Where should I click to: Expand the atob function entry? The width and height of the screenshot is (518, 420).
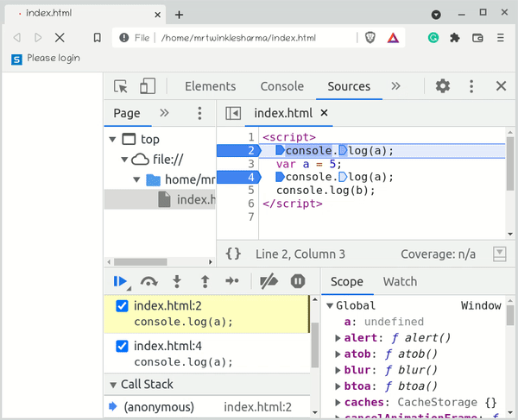(338, 354)
